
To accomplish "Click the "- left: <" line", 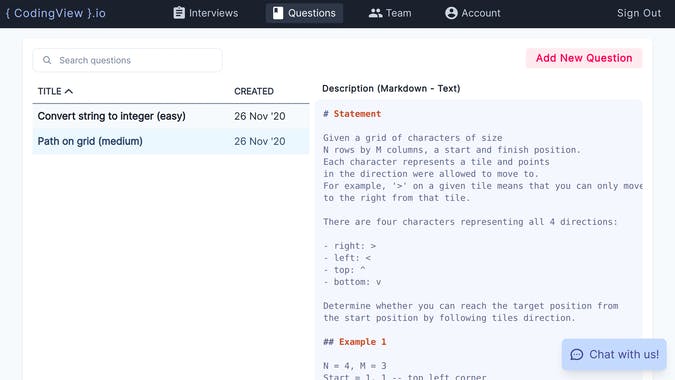I will pos(347,258).
